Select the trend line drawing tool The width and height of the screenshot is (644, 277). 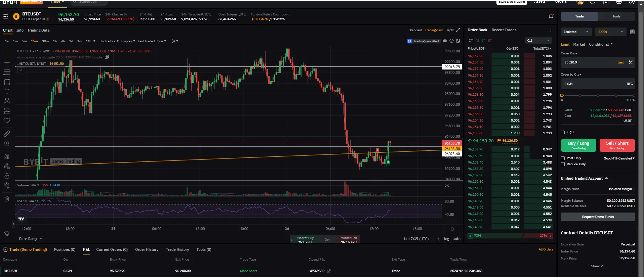pos(7,63)
